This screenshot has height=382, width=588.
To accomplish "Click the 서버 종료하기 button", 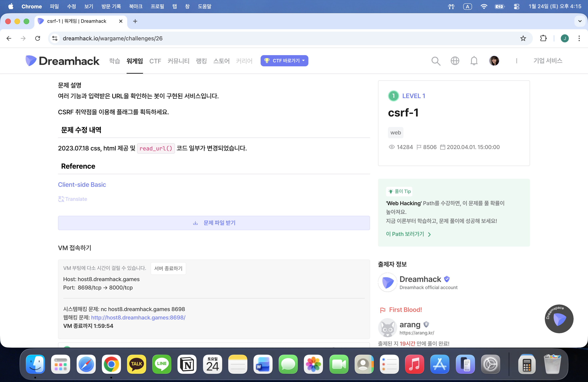I will pos(168,268).
